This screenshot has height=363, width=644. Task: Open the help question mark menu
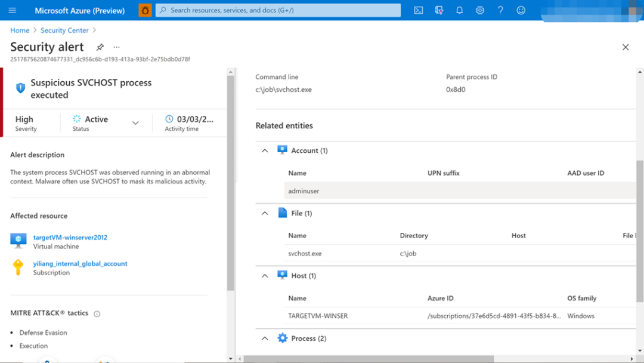(x=500, y=10)
